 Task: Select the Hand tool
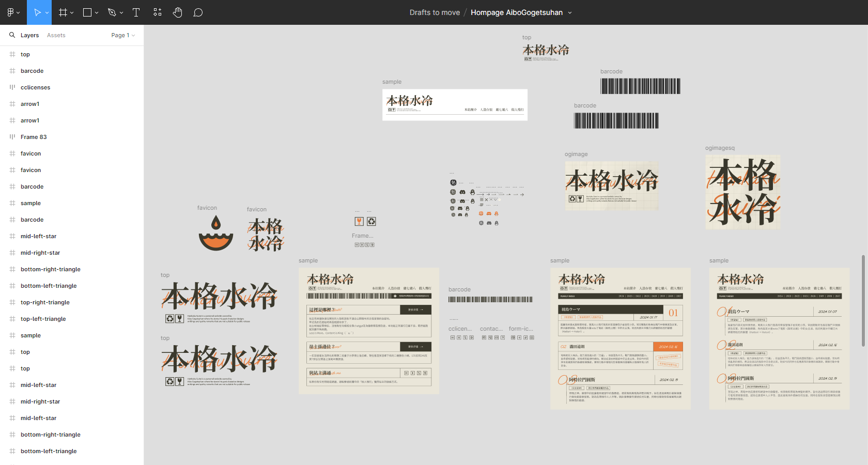pyautogui.click(x=178, y=12)
